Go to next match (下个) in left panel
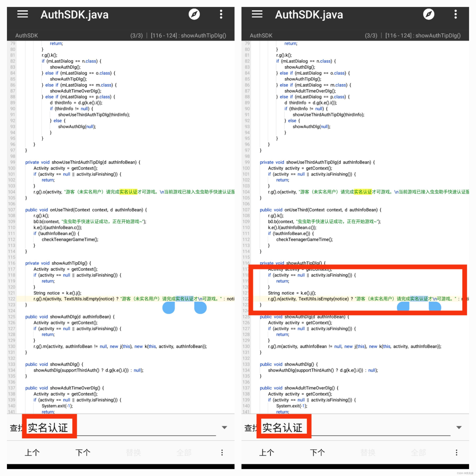Screen dimensions: 476x476 (x=83, y=452)
